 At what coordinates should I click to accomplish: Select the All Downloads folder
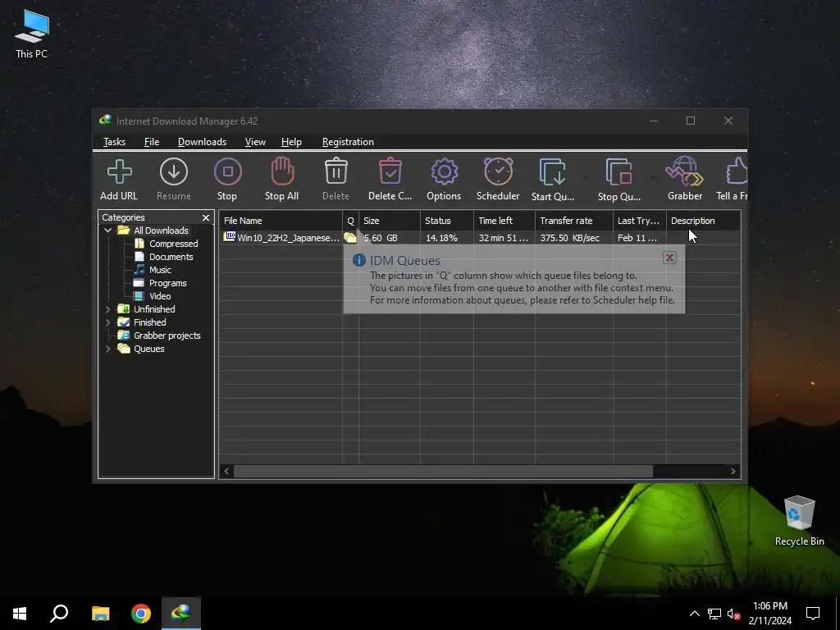161,231
